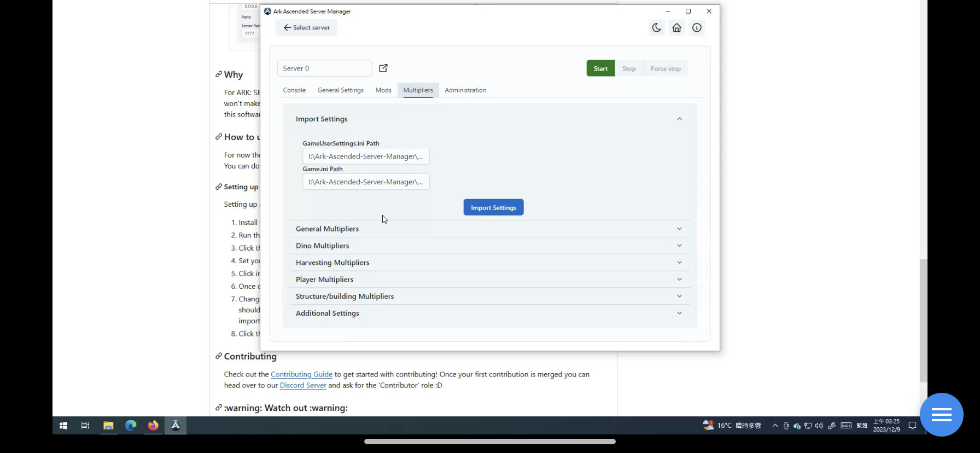The height and width of the screenshot is (453, 980).
Task: Go back via Select server button
Action: click(306, 28)
